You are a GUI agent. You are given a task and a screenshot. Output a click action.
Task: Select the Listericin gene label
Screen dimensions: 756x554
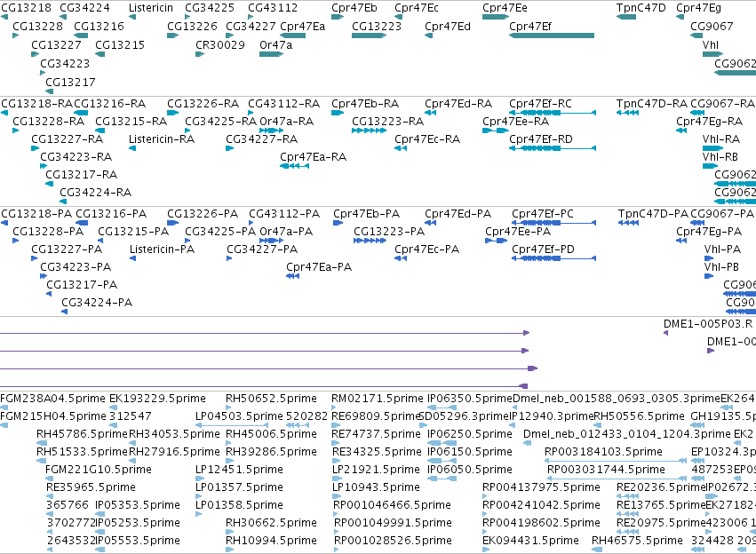(x=151, y=8)
